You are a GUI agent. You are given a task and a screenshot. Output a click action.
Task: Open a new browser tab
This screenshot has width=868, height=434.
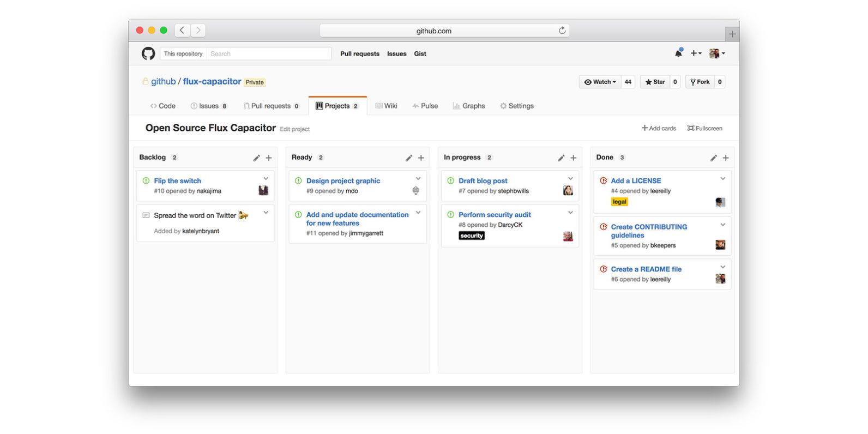tap(732, 34)
